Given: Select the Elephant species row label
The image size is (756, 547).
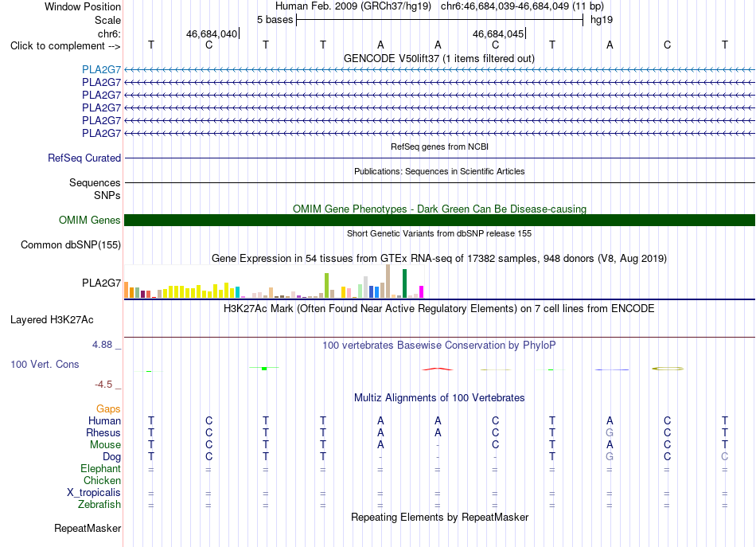Looking at the screenshot, I should tap(100, 468).
